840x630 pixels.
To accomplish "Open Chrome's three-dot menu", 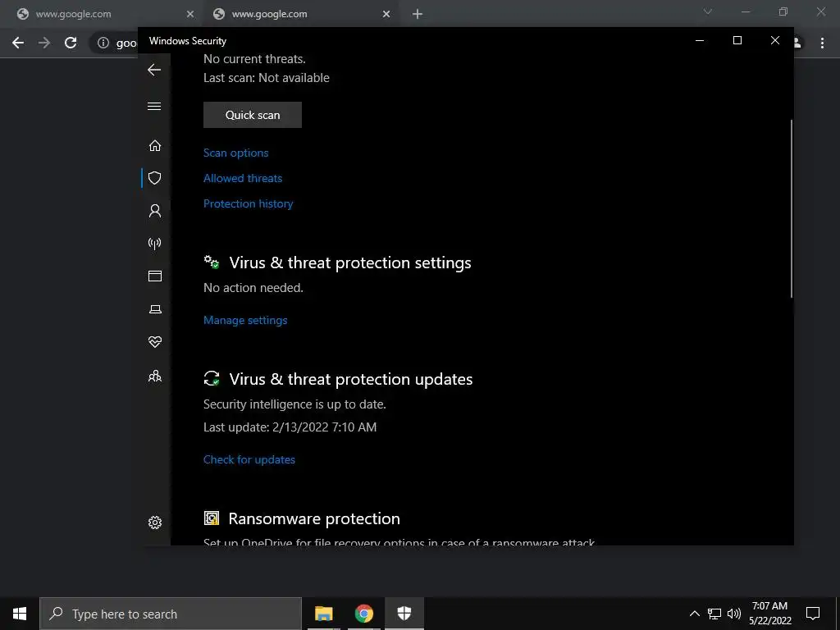I will pyautogui.click(x=822, y=43).
